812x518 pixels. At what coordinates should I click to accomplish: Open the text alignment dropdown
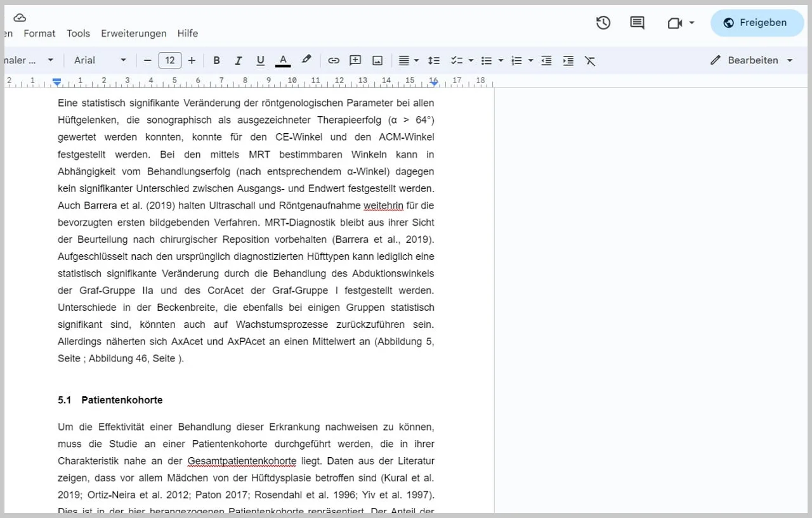coord(409,60)
